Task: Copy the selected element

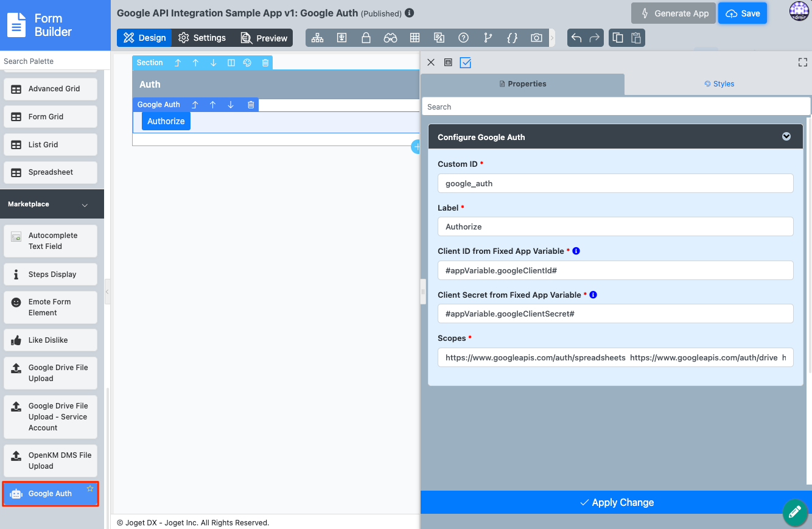Action: (x=618, y=38)
